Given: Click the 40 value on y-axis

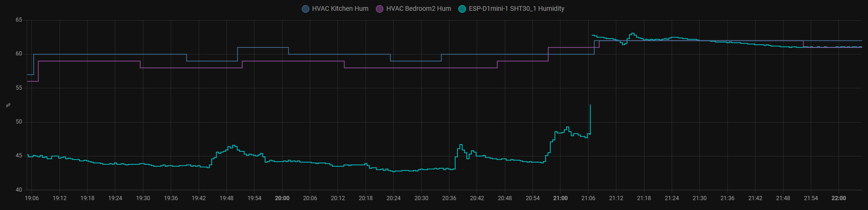Looking at the screenshot, I should 19,190.
